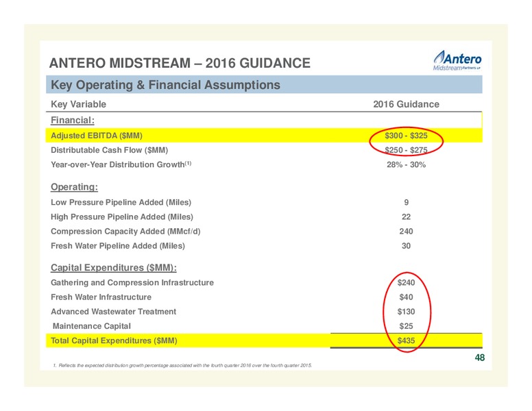Click the '28% - 30%' value
This screenshot has width=532, height=411.
[x=406, y=165]
